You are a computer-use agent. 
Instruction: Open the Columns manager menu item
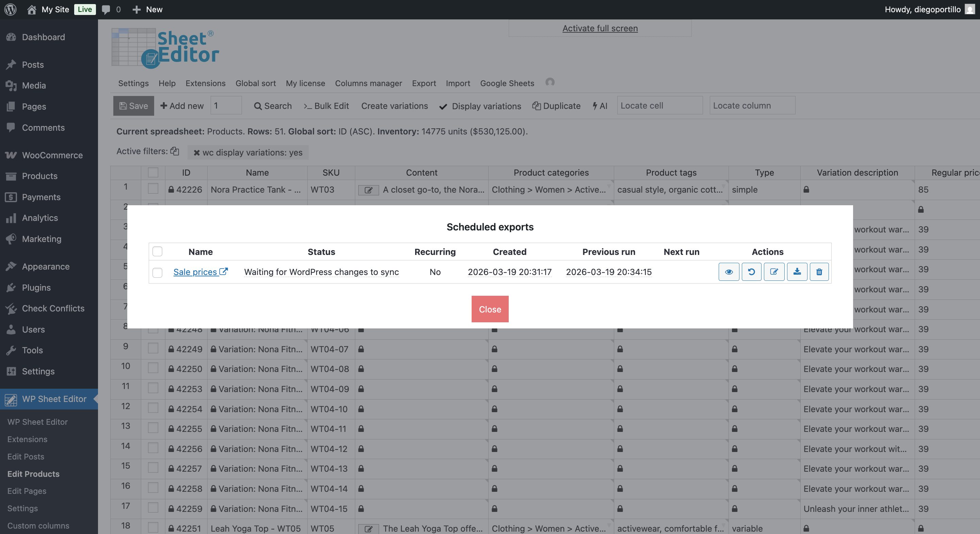coord(368,83)
